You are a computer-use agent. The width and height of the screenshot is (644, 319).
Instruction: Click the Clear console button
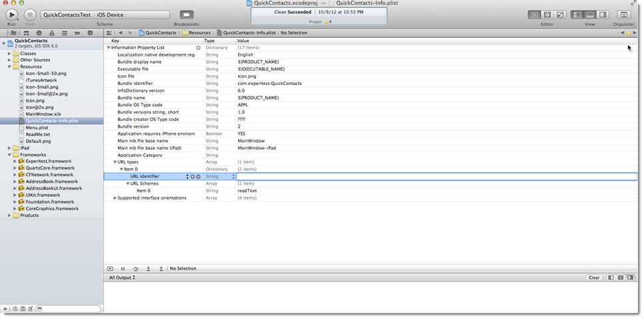click(593, 278)
